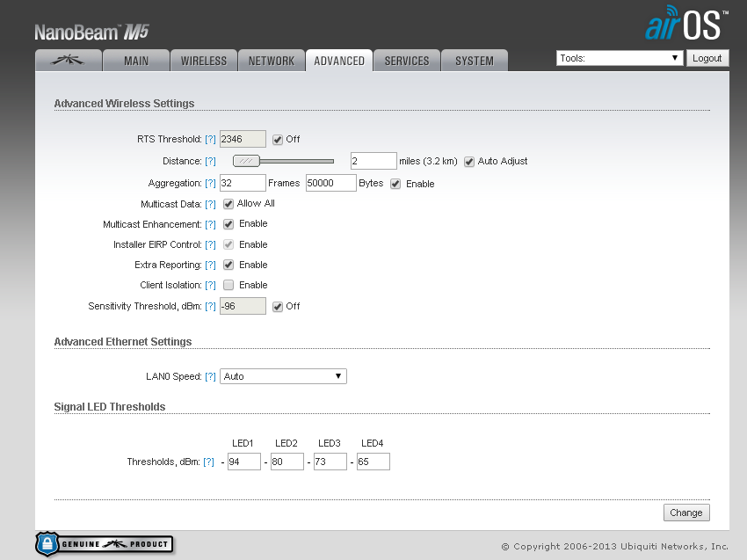This screenshot has width=747, height=560.
Task: Click the Distance miles input field
Action: pos(373,161)
